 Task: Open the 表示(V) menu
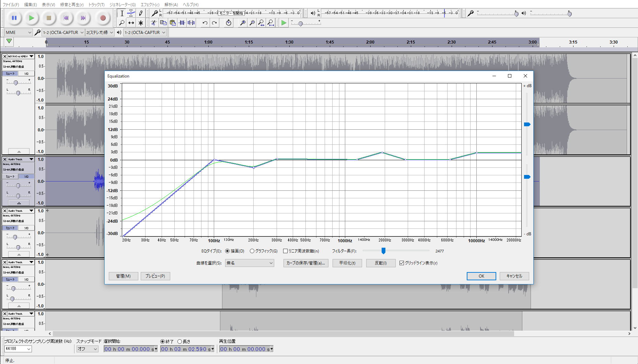pos(48,4)
